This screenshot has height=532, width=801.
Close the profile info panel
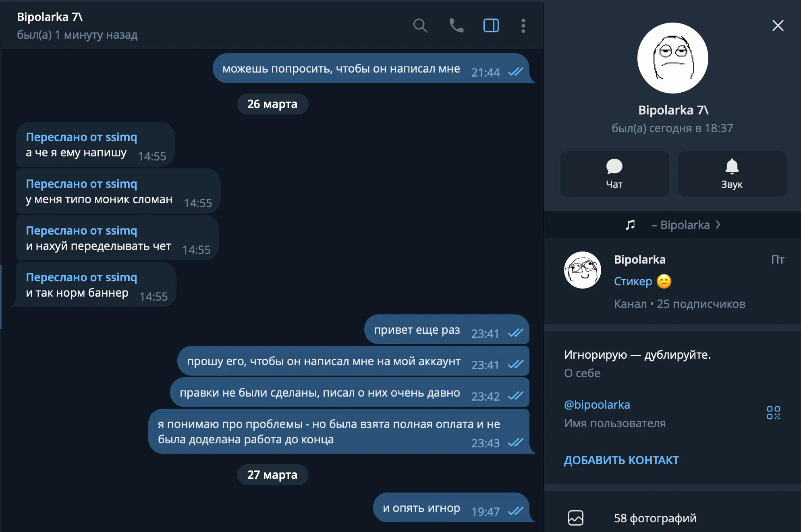[778, 25]
